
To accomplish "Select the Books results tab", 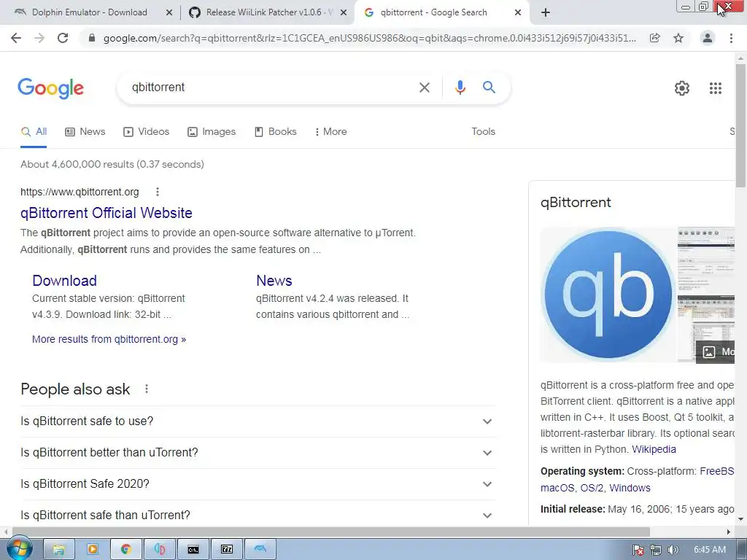I will pyautogui.click(x=275, y=132).
